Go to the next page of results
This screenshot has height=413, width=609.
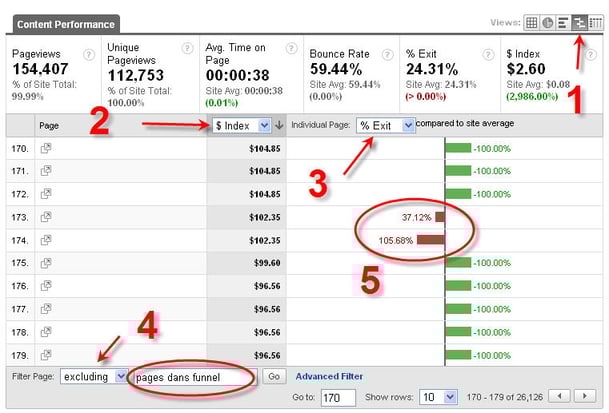tap(587, 396)
